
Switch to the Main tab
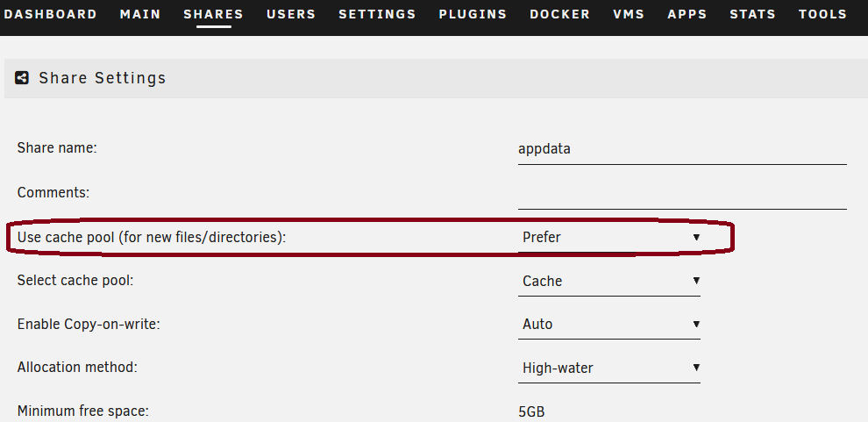click(140, 14)
